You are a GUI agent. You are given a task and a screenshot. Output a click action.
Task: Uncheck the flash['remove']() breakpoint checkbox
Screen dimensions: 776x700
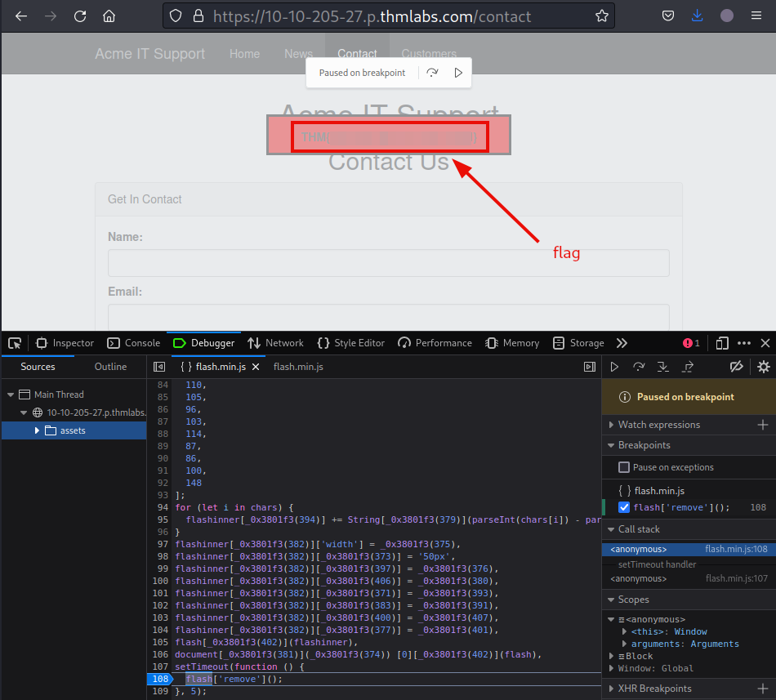click(x=624, y=507)
